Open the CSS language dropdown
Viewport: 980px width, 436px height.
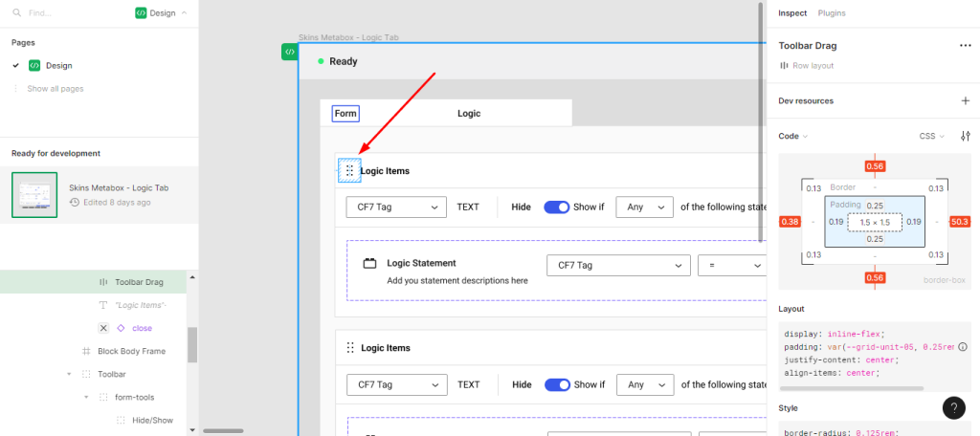click(x=931, y=137)
